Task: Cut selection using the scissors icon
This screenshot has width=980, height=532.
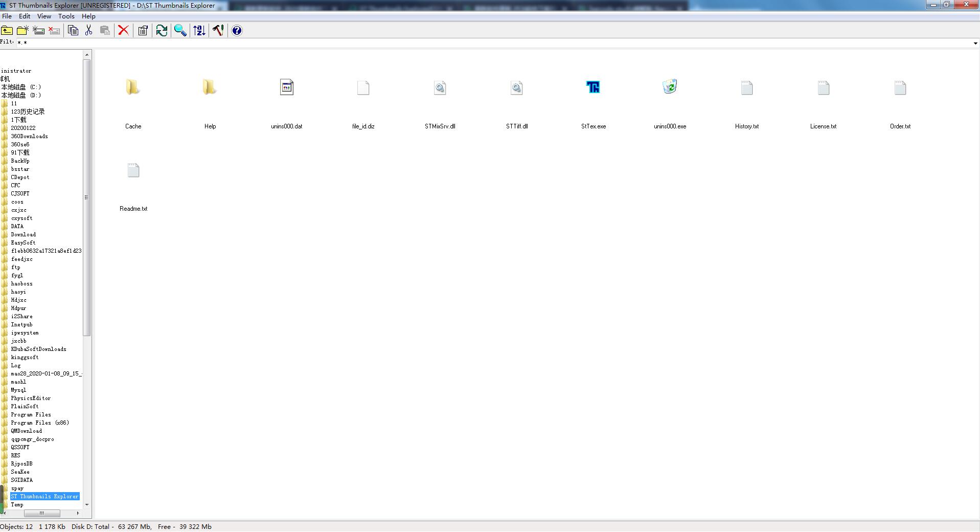Action: pyautogui.click(x=89, y=31)
